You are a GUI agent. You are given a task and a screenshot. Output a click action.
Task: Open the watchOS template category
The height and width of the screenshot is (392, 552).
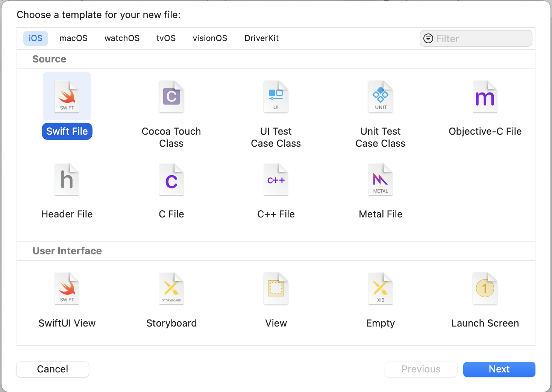click(x=122, y=38)
